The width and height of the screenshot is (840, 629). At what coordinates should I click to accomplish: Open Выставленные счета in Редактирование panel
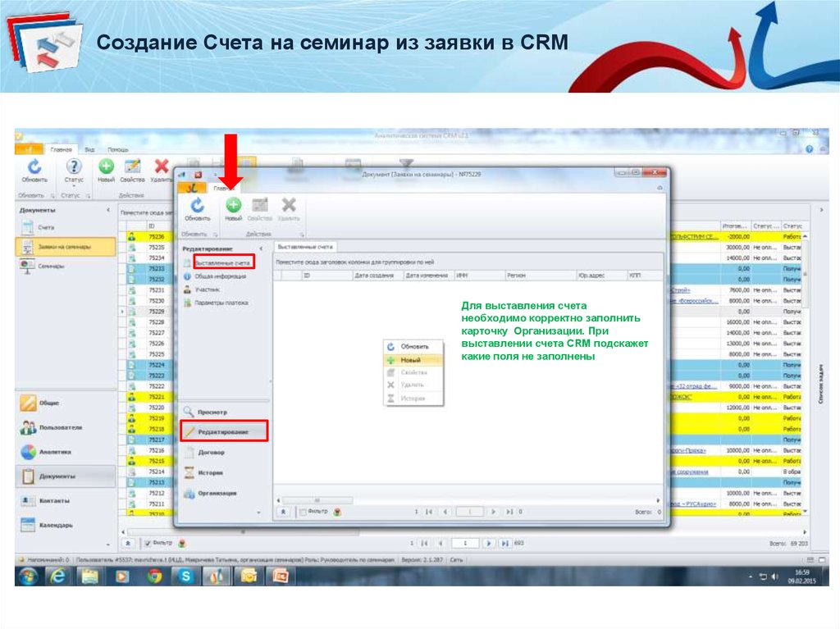click(x=223, y=263)
